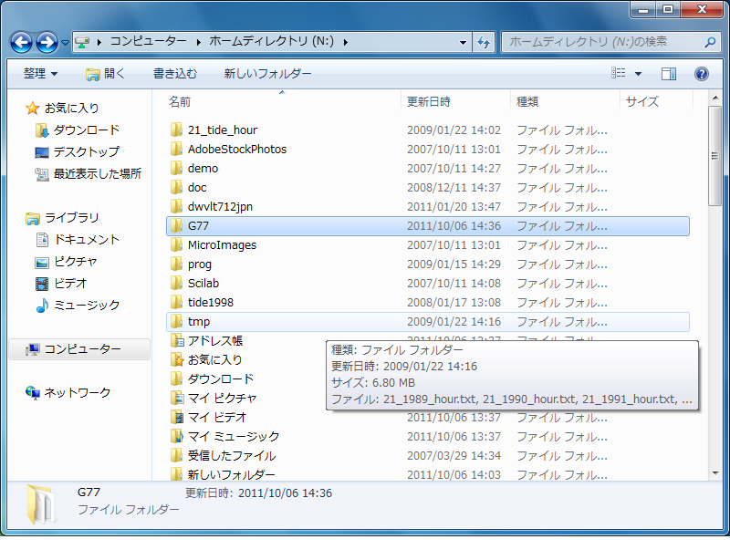Select ミュージック library in sidebar
Image resolution: width=730 pixels, height=560 pixels.
tap(86, 305)
